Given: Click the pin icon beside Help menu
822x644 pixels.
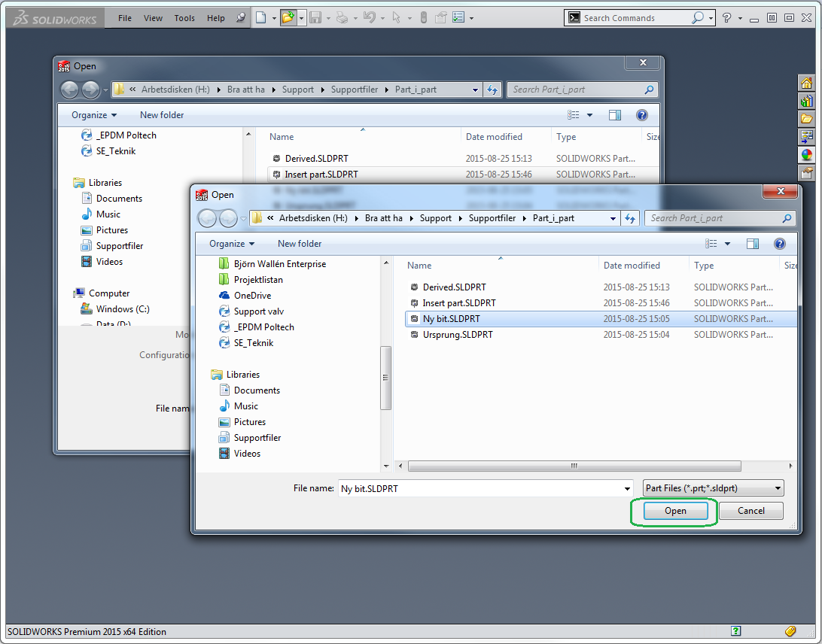Looking at the screenshot, I should tap(241, 18).
